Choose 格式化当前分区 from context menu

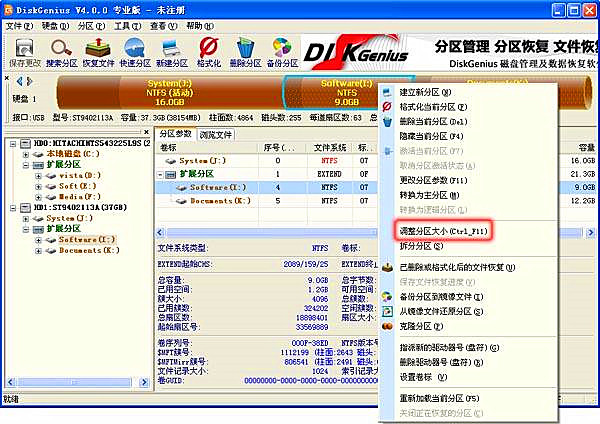pyautogui.click(x=467, y=107)
